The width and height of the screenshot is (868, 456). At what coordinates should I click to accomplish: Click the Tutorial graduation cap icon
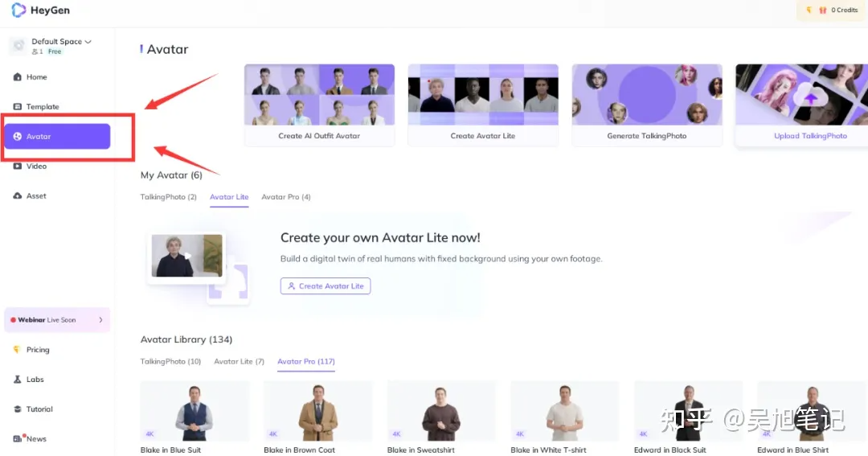[17, 409]
